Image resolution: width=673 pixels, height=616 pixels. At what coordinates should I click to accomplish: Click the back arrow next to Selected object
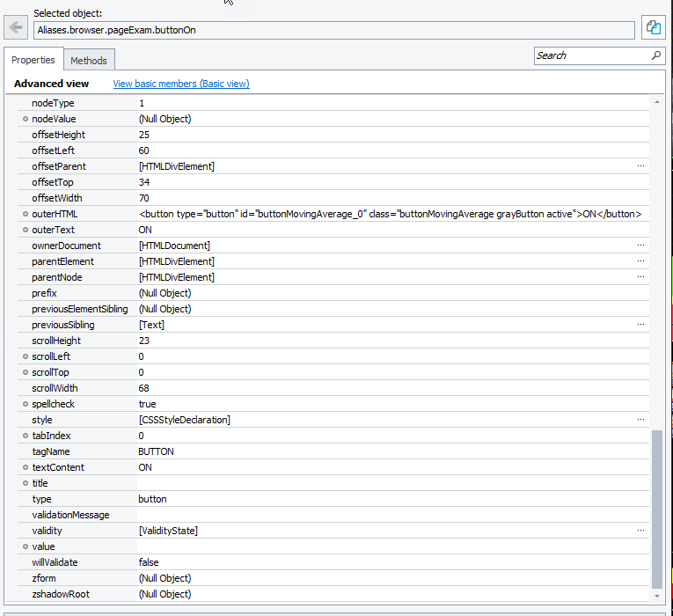(x=17, y=27)
